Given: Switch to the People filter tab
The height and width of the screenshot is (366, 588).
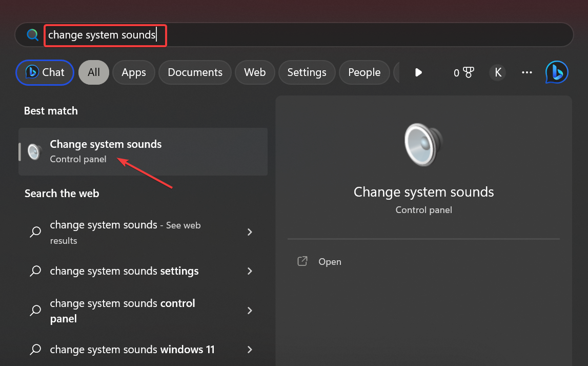Looking at the screenshot, I should tap(364, 72).
